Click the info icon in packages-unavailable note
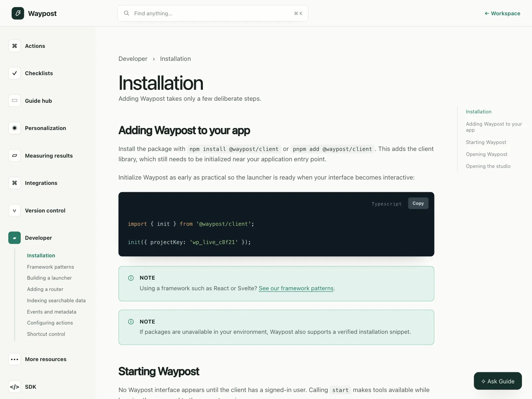 coord(131,322)
